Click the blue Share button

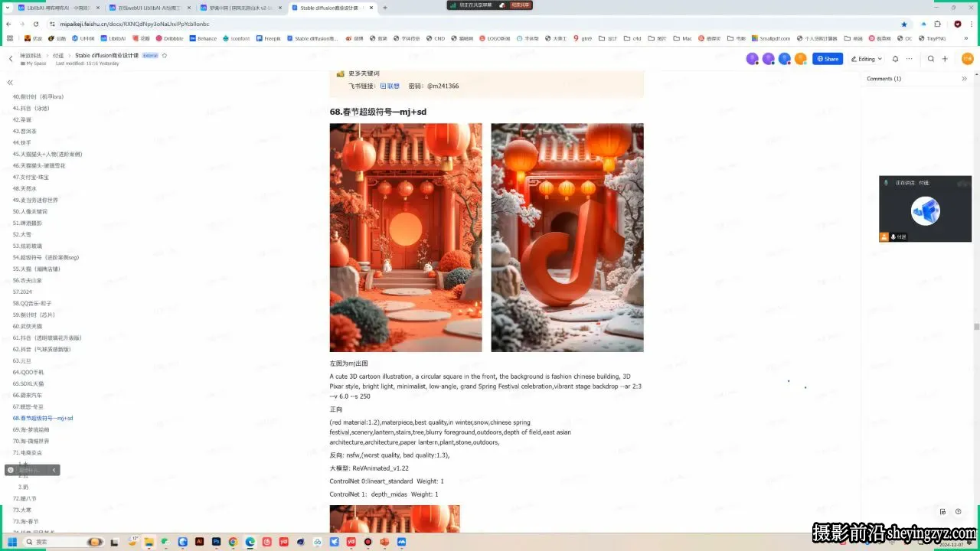[828, 59]
